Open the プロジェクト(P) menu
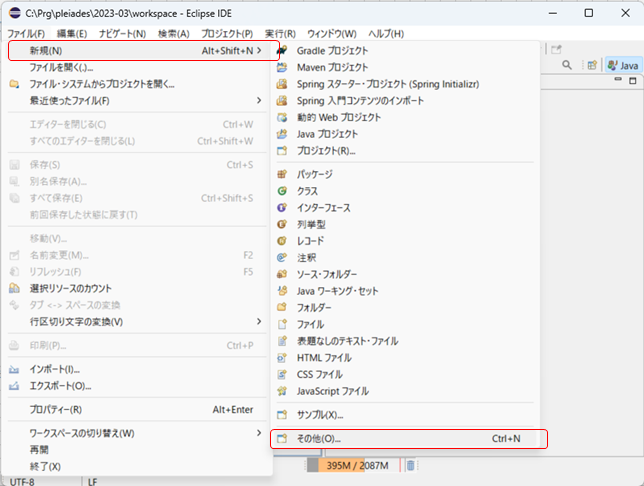 click(227, 34)
